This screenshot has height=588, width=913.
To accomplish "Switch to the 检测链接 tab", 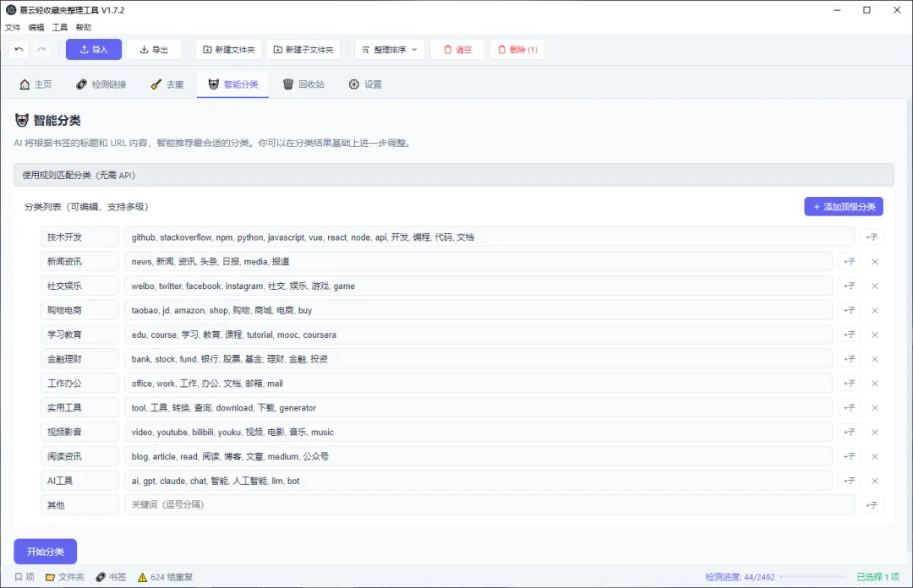I will click(101, 84).
